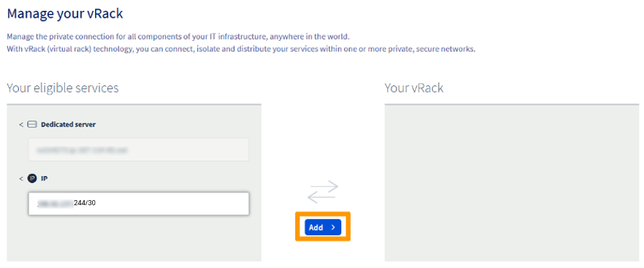Click the transfer arrows icon
Image resolution: width=644 pixels, height=268 pixels.
(x=323, y=191)
